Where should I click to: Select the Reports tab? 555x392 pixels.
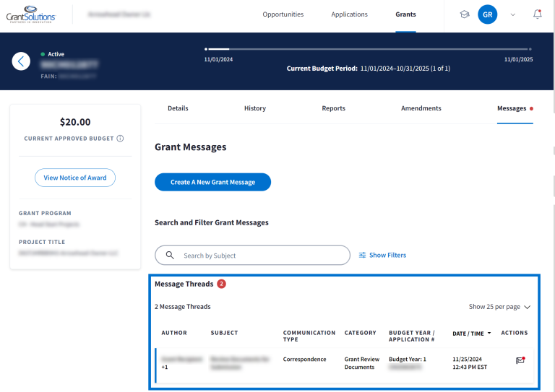click(x=333, y=108)
